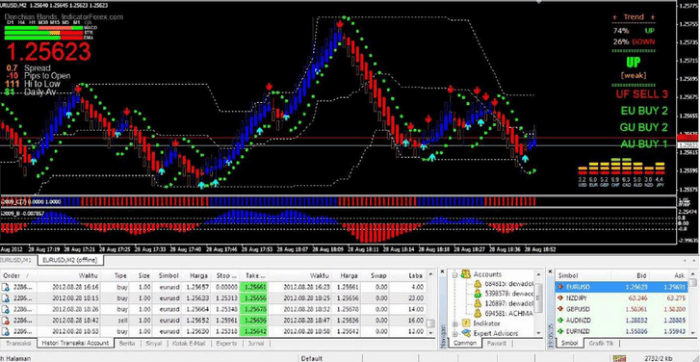The image size is (700, 362).
Task: Click the connection status bars icon
Action: (x=619, y=358)
